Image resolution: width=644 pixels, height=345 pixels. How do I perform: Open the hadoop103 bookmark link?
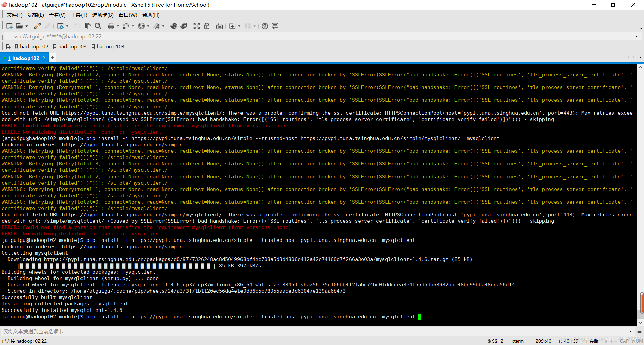point(70,46)
